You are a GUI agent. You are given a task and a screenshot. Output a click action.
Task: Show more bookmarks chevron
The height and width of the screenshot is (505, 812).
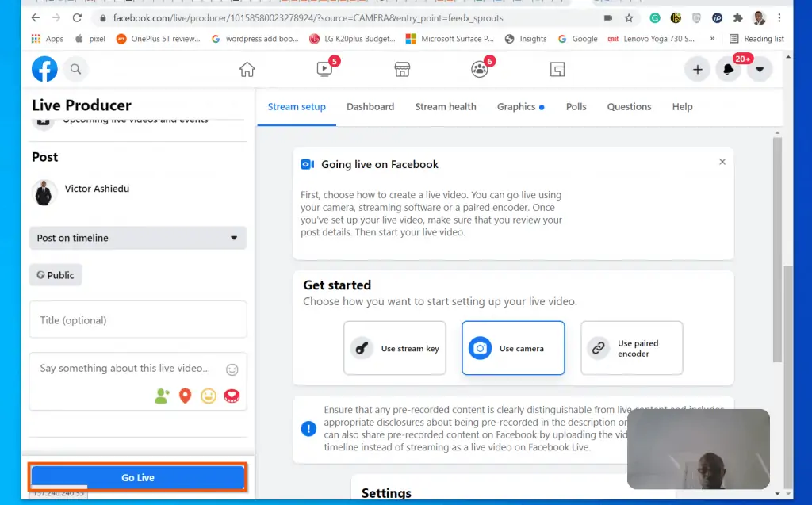[x=713, y=39]
